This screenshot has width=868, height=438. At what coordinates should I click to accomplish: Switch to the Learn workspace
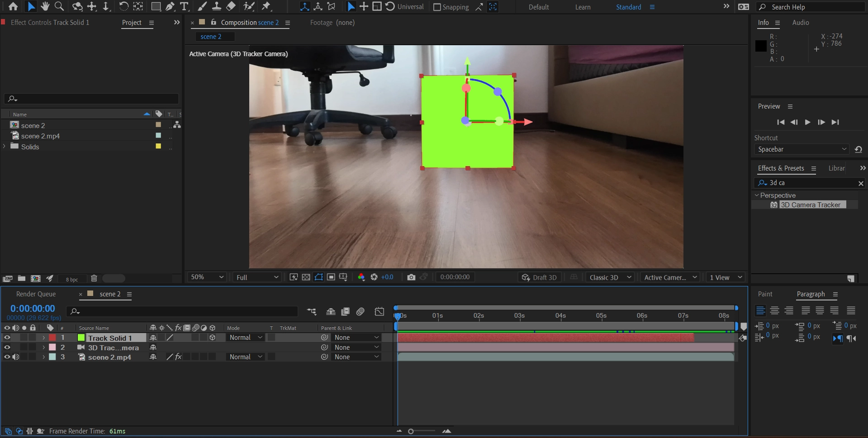point(583,7)
